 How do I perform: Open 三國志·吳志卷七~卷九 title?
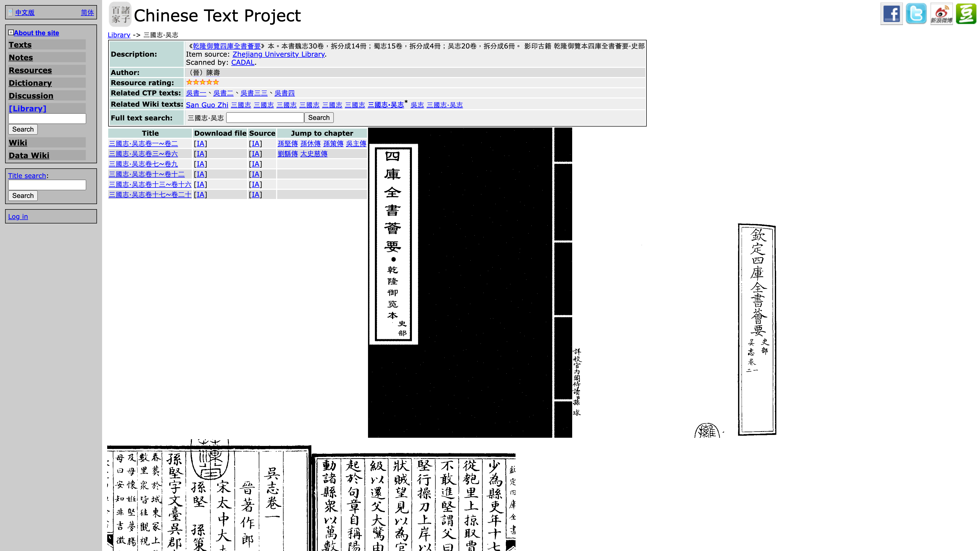pyautogui.click(x=143, y=164)
